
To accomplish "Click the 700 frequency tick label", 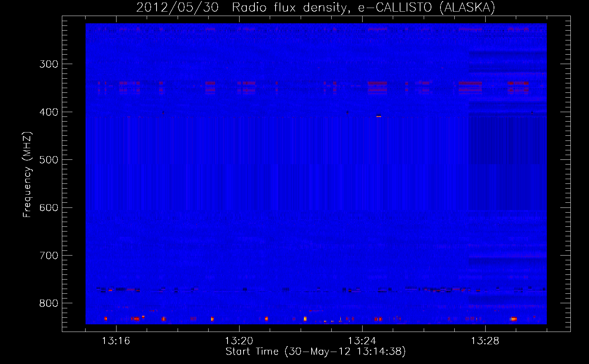I will [x=49, y=256].
